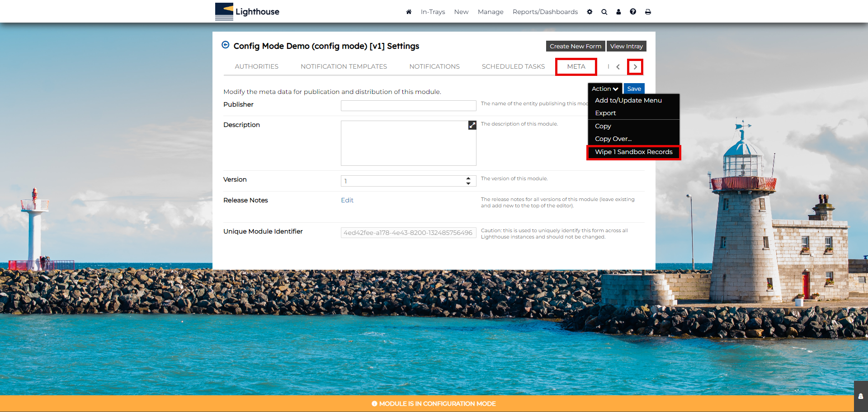Screen dimensions: 868x412
Task: Select Wipe 1 Sandbox Records
Action: (633, 152)
